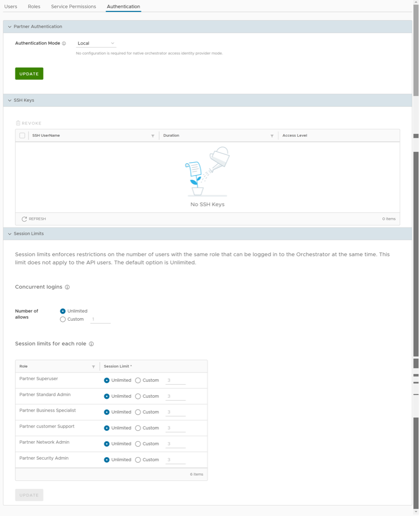Collapse the Session Limits section
The image size is (420, 516).
point(10,234)
